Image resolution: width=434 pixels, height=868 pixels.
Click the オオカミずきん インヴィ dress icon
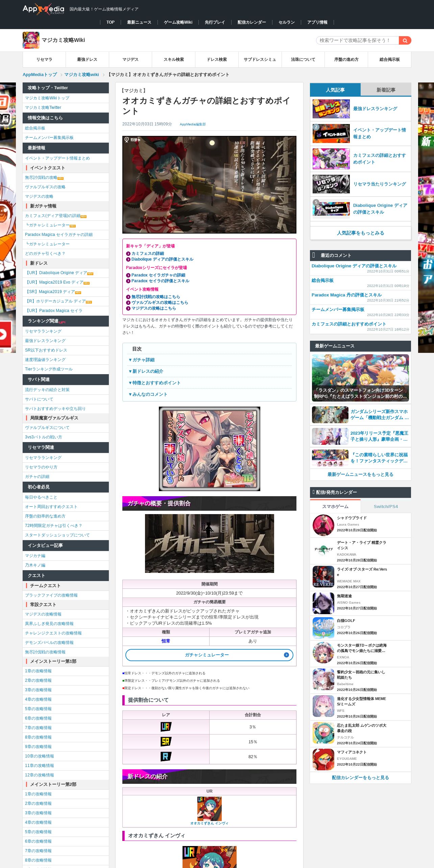(x=209, y=809)
